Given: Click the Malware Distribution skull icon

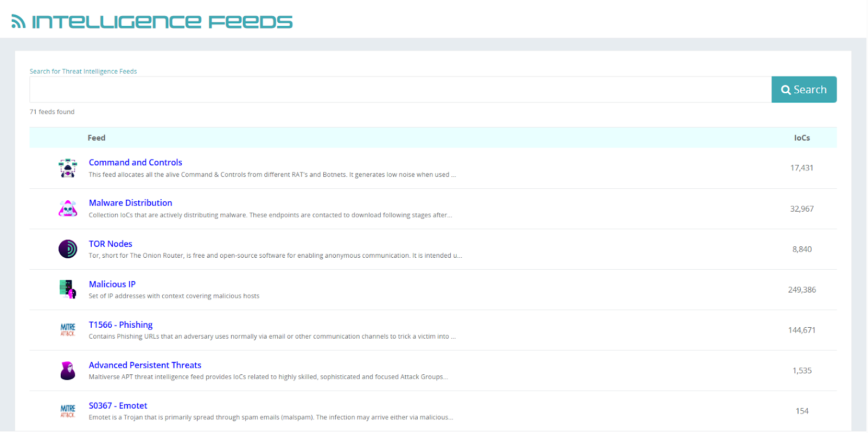Looking at the screenshot, I should click(68, 208).
